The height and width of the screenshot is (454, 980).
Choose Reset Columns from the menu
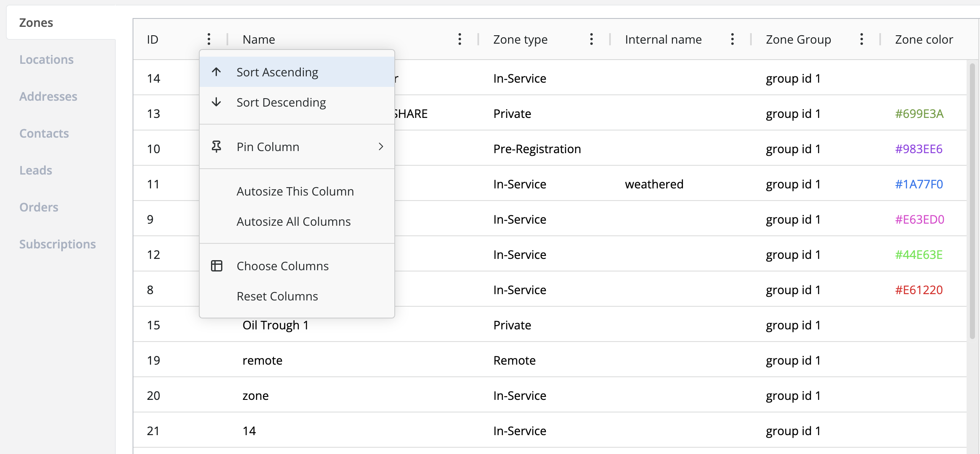(277, 296)
